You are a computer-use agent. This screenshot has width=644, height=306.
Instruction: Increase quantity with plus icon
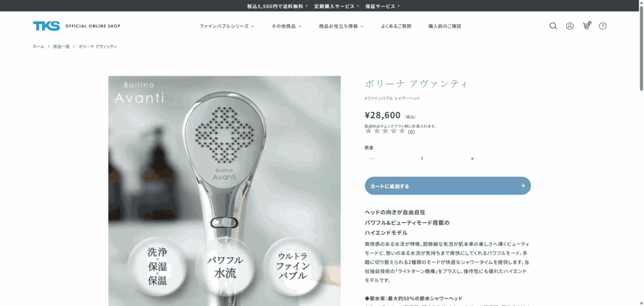[x=472, y=159]
